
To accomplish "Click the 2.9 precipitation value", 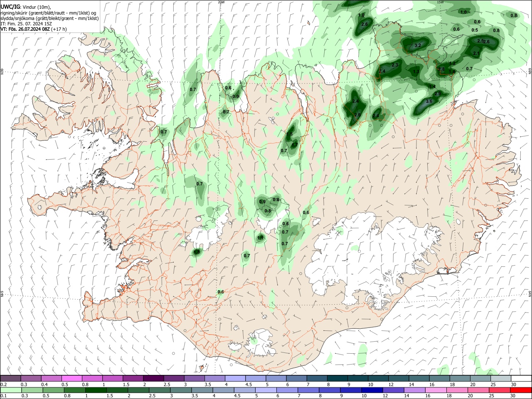I will 438,94.
